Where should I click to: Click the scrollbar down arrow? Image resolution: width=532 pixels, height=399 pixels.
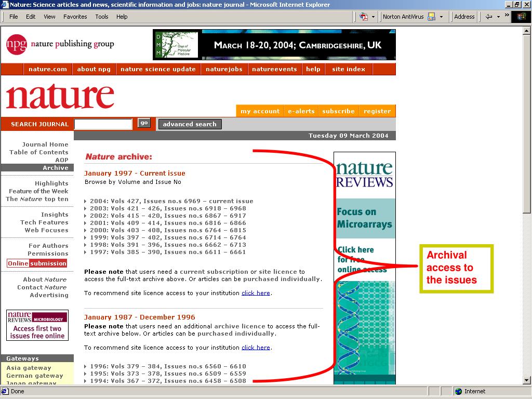click(x=526, y=381)
